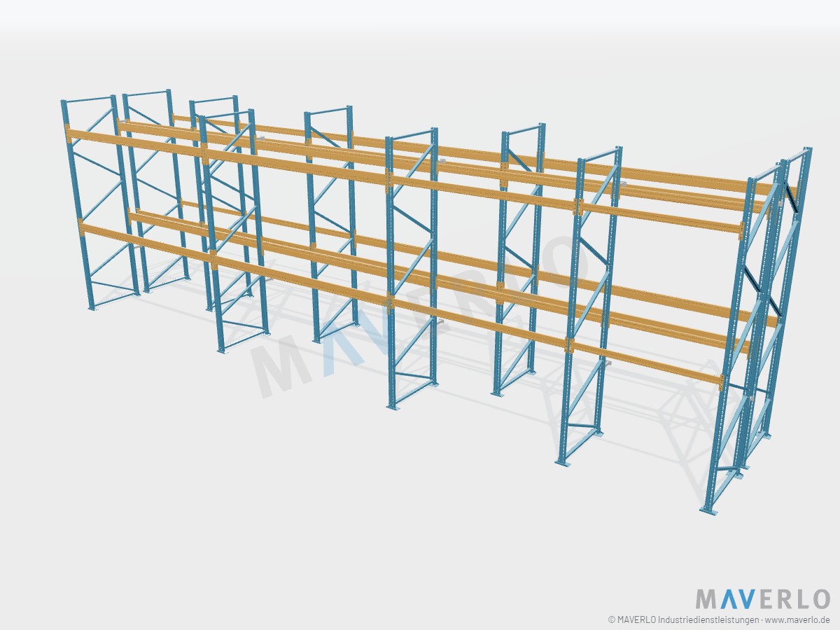This screenshot has height=630, width=840.
Task: Select the blue and orange pallet rack model
Action: tap(436, 301)
